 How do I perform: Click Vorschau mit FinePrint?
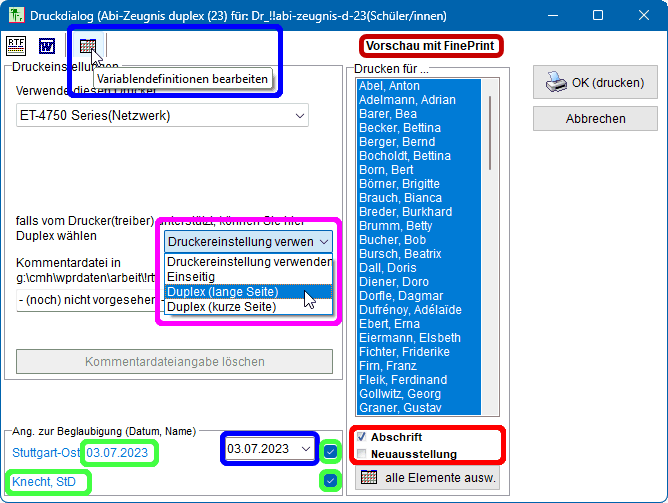click(430, 47)
